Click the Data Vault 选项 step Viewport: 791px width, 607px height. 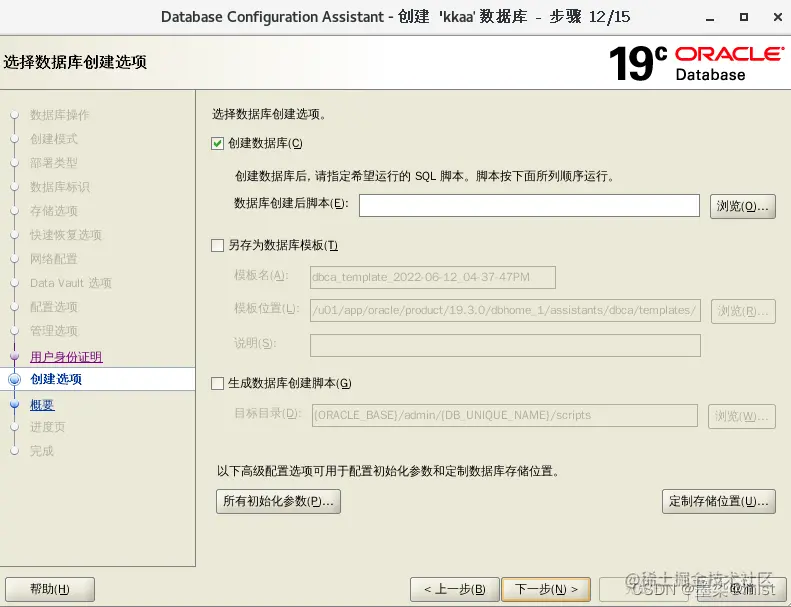click(71, 283)
